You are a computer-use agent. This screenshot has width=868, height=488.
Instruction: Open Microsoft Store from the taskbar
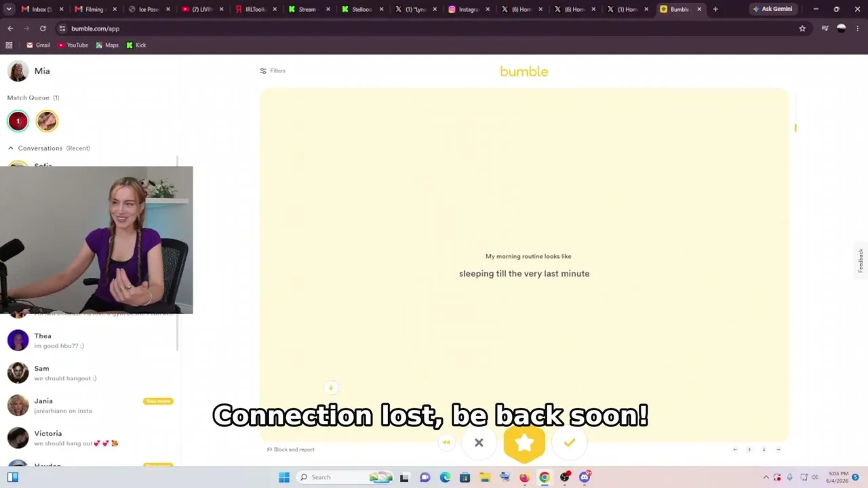pos(465,477)
